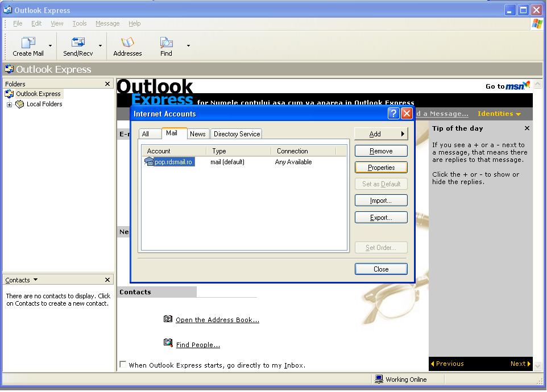Switch to the News tab
The height and width of the screenshot is (392, 547).
[x=197, y=134]
